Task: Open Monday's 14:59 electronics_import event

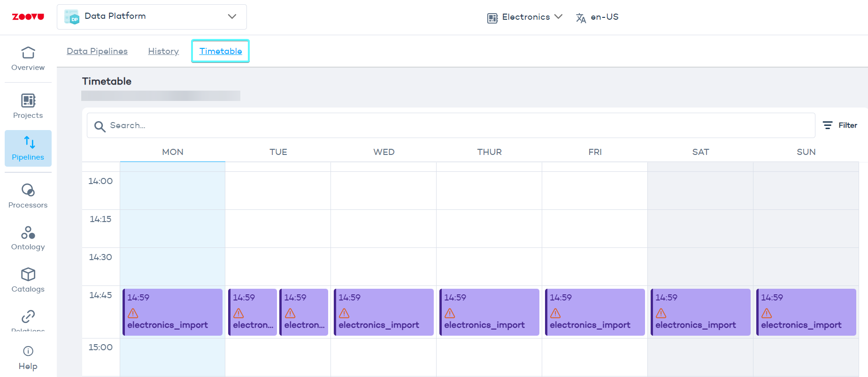Action: (x=172, y=312)
